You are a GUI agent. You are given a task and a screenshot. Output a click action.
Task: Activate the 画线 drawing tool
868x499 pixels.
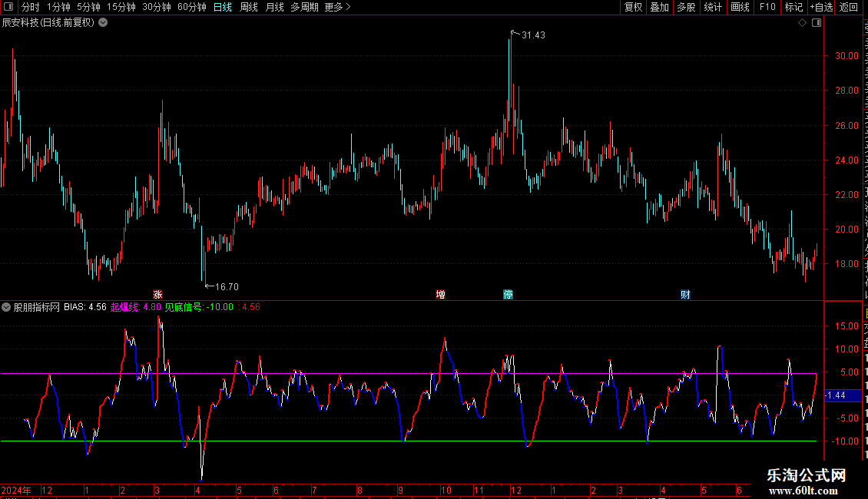pyautogui.click(x=740, y=7)
